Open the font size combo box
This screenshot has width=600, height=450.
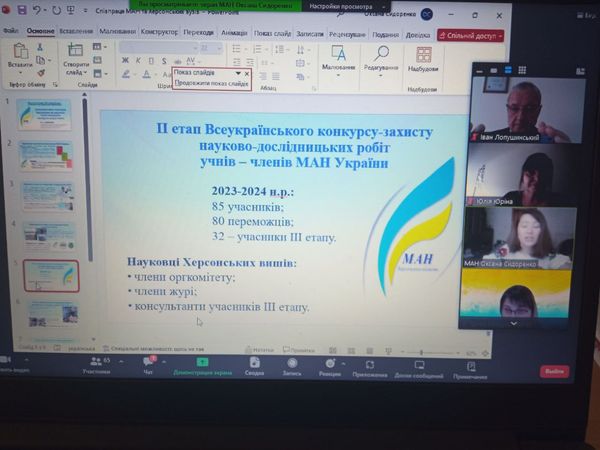tap(211, 48)
